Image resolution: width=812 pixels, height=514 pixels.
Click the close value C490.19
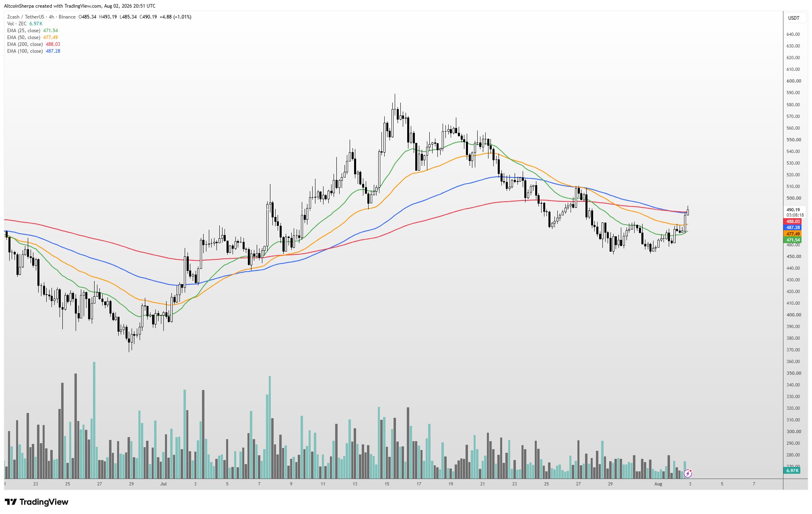(148, 17)
